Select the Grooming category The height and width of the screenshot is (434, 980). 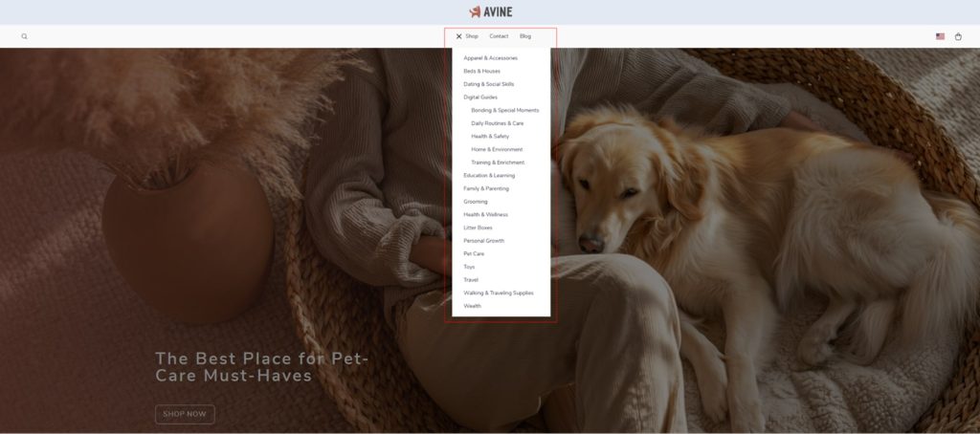tap(476, 202)
